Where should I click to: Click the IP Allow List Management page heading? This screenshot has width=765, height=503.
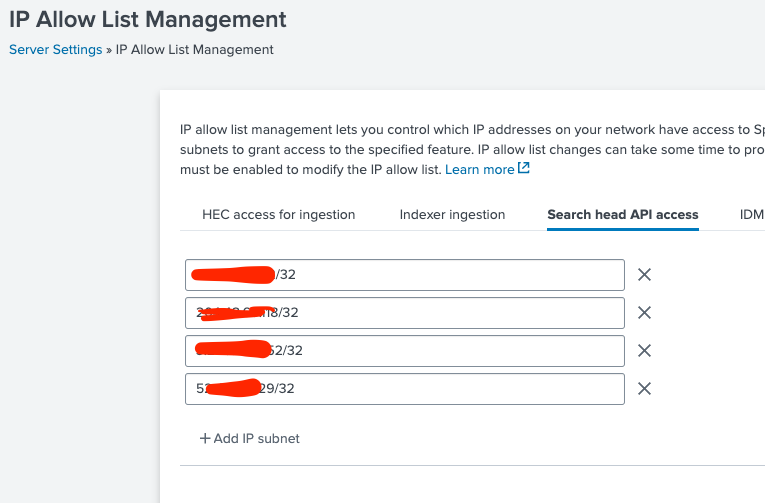pyautogui.click(x=148, y=19)
